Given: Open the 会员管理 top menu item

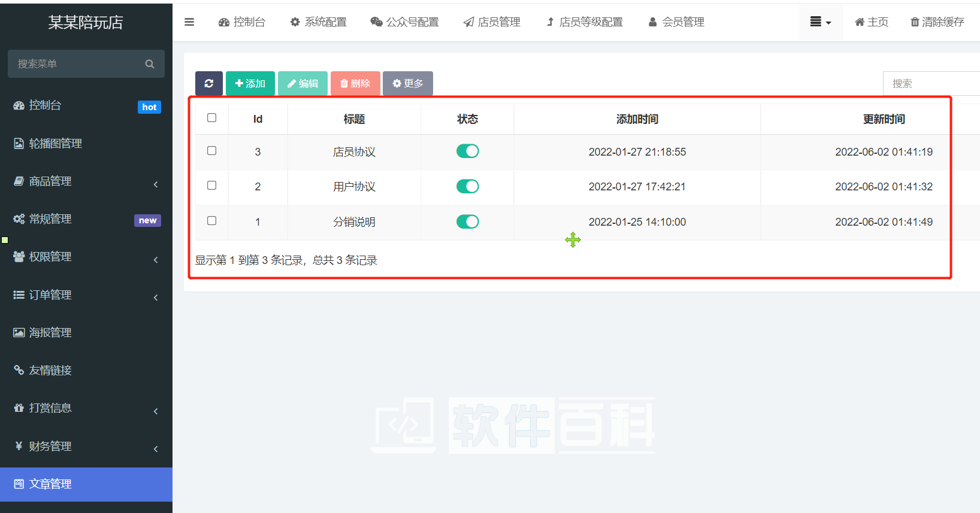Looking at the screenshot, I should (676, 22).
